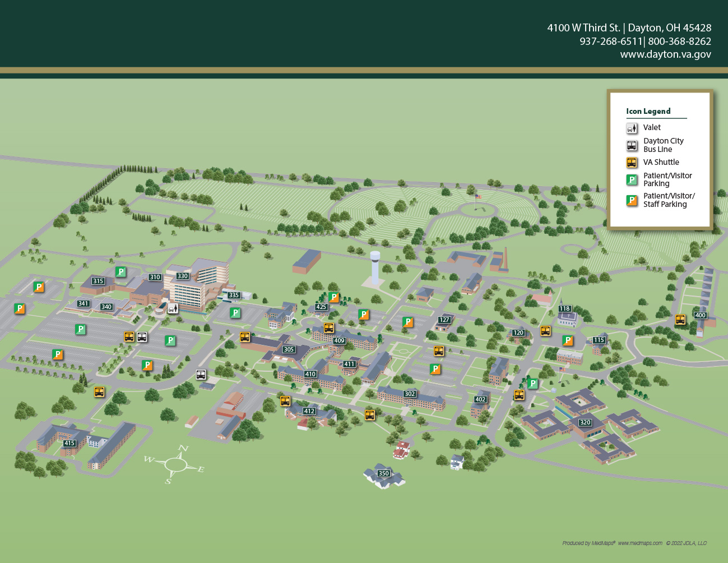Click the VA Shuttle icon between buildings 412 and 302
This screenshot has height=563, width=728.
click(x=370, y=416)
